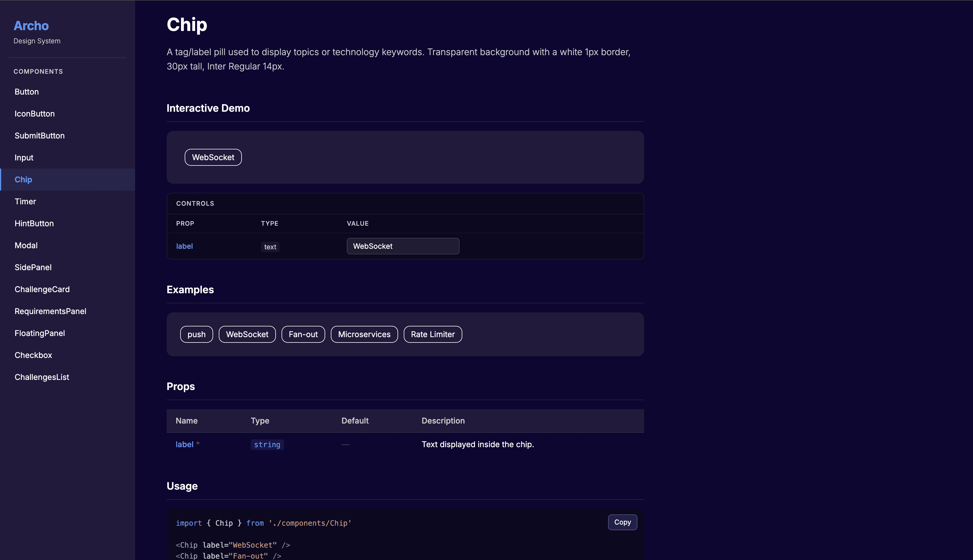Select RequirementsPanel in the sidebar
The height and width of the screenshot is (560, 973).
[x=50, y=311]
